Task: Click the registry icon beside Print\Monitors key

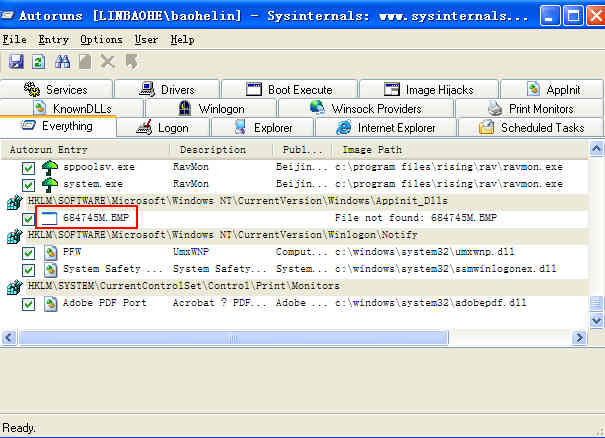Action: 15,287
